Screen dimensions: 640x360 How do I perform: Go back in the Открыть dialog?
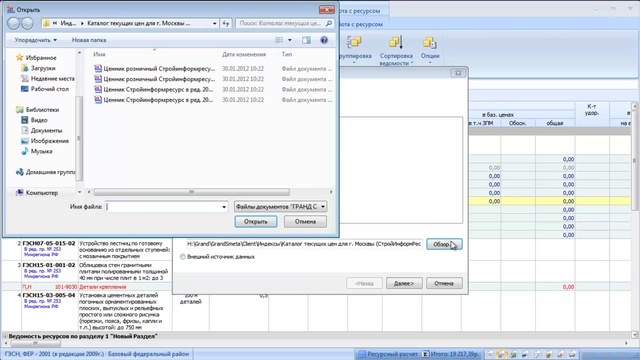(x=13, y=23)
